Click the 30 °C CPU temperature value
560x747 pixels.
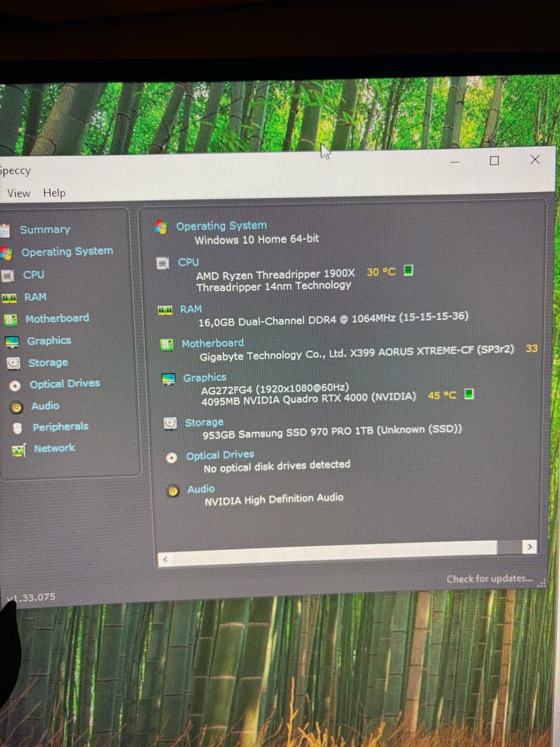[381, 272]
